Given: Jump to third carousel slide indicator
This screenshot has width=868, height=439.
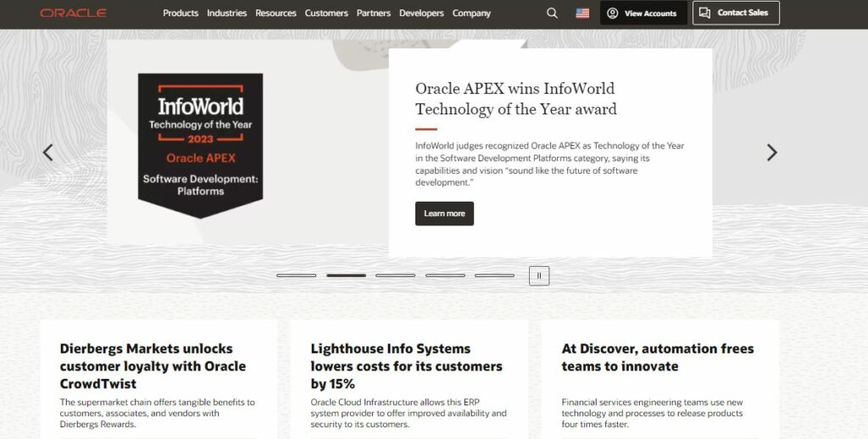Looking at the screenshot, I should pos(395,275).
